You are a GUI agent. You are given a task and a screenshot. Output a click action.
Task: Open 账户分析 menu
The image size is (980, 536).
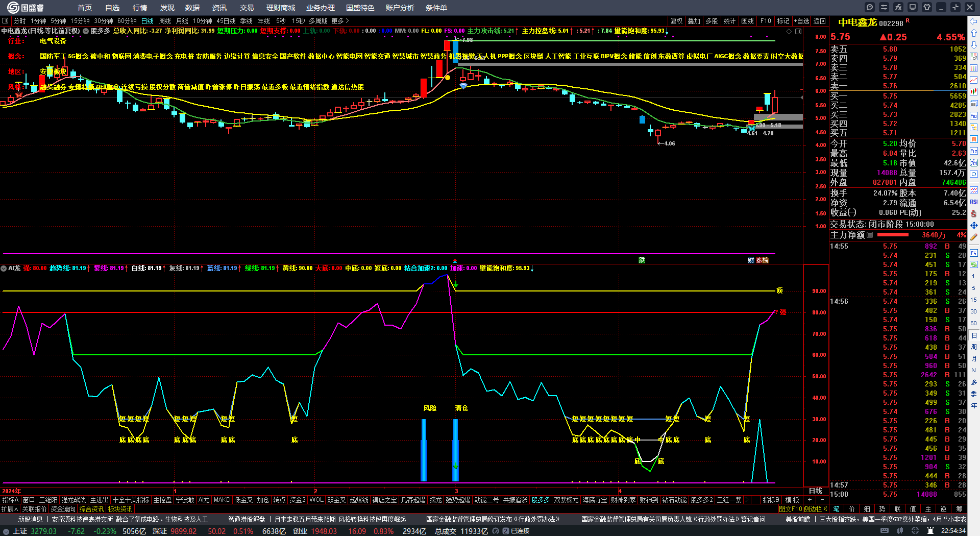pyautogui.click(x=400, y=8)
